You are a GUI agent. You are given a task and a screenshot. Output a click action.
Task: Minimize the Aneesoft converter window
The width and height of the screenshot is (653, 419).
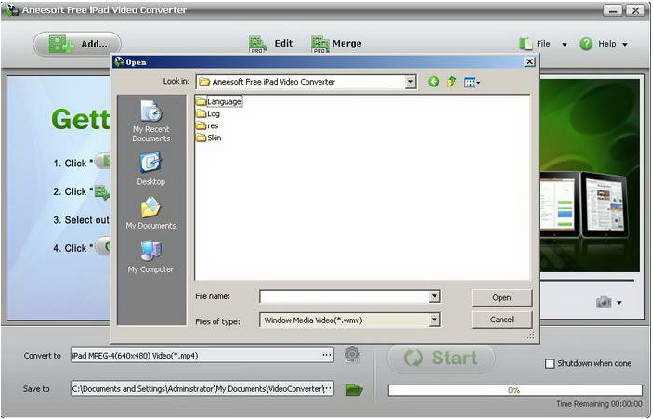612,11
